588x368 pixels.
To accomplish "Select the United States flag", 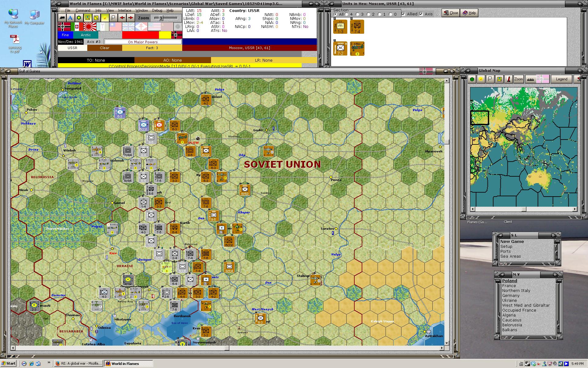I will [x=154, y=27].
